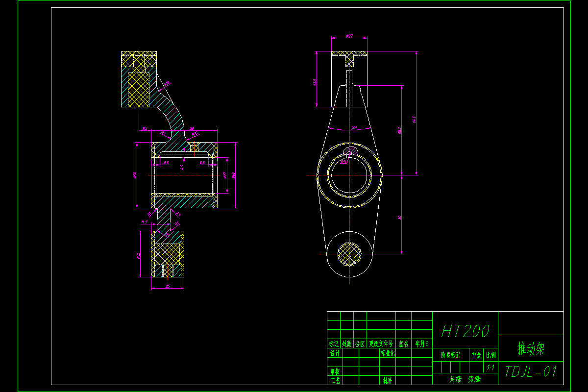The image size is (588, 392).
Task: Select the 1:1 scale value
Action: (x=490, y=367)
